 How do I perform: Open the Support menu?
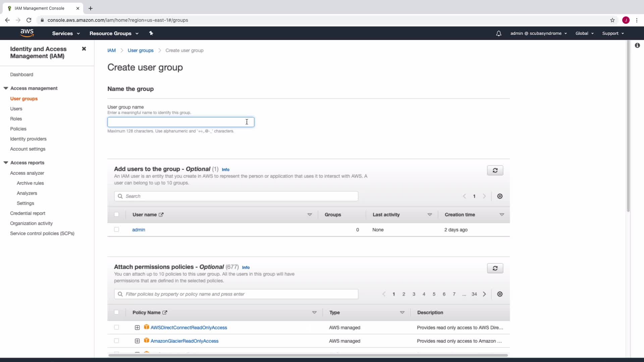[613, 34]
